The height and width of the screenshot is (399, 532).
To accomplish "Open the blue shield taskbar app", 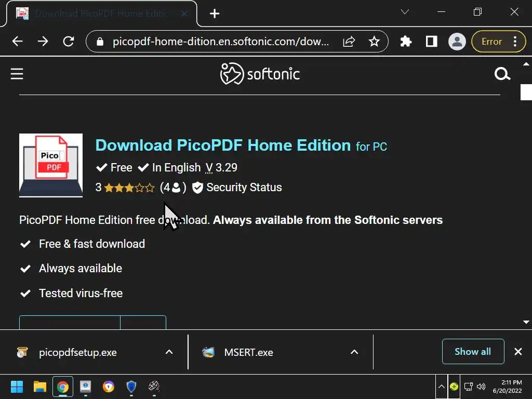I will click(x=131, y=387).
